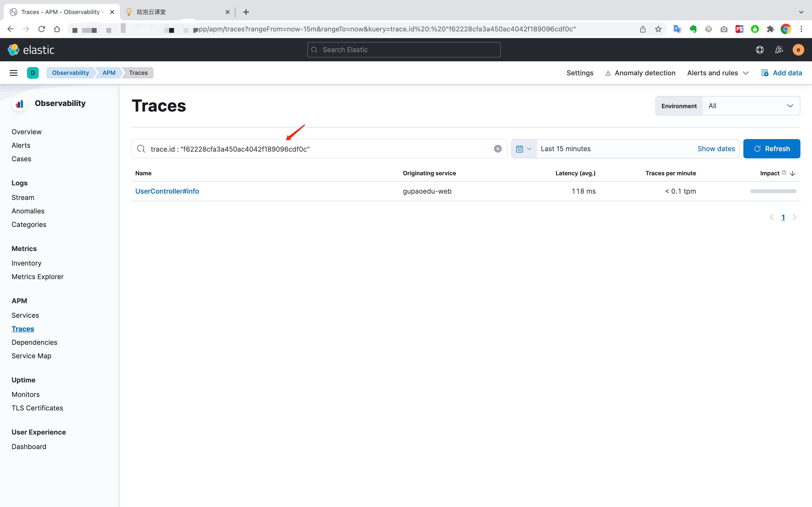Click the elastic logo icon

pos(14,50)
